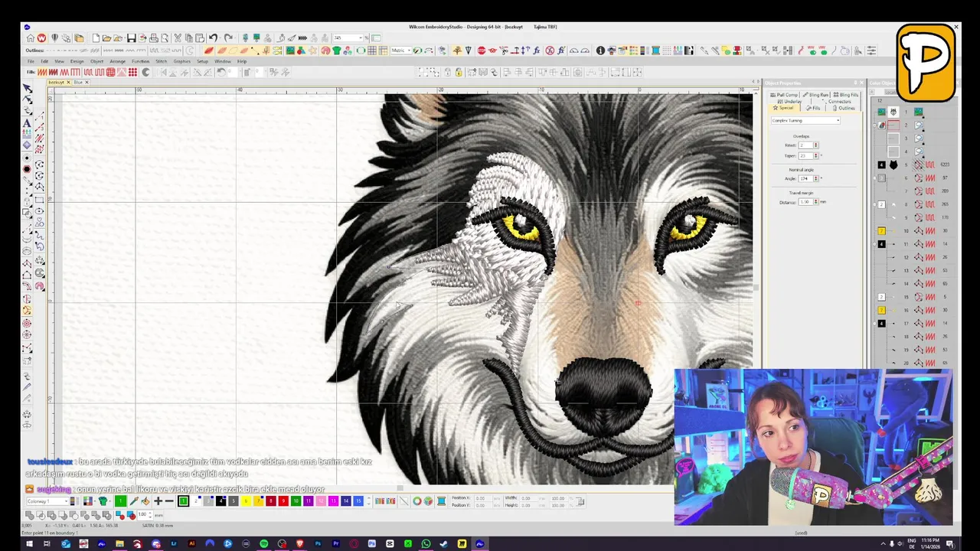Open a design file via folder icon
Image resolution: width=980 pixels, height=551 pixels.
click(x=107, y=38)
